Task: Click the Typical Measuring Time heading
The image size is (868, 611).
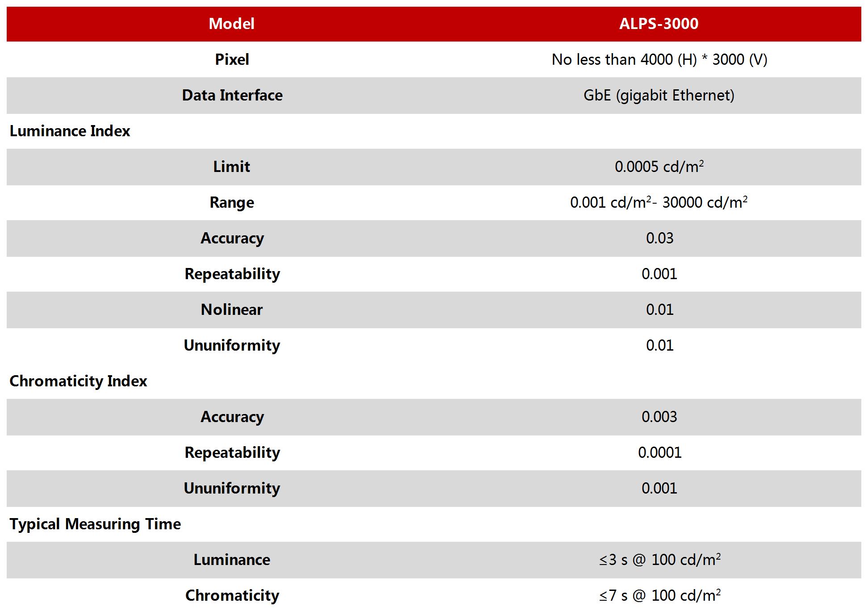Action: pyautogui.click(x=95, y=524)
